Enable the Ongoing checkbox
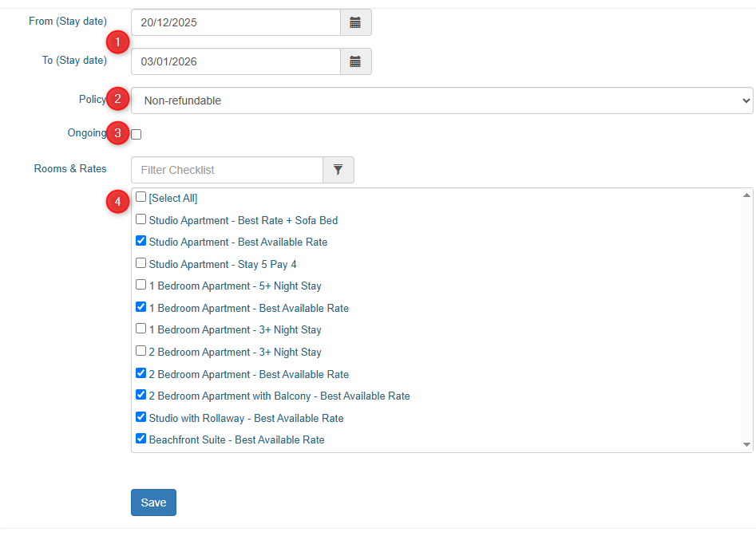Image resolution: width=756 pixels, height=536 pixels. 137,134
